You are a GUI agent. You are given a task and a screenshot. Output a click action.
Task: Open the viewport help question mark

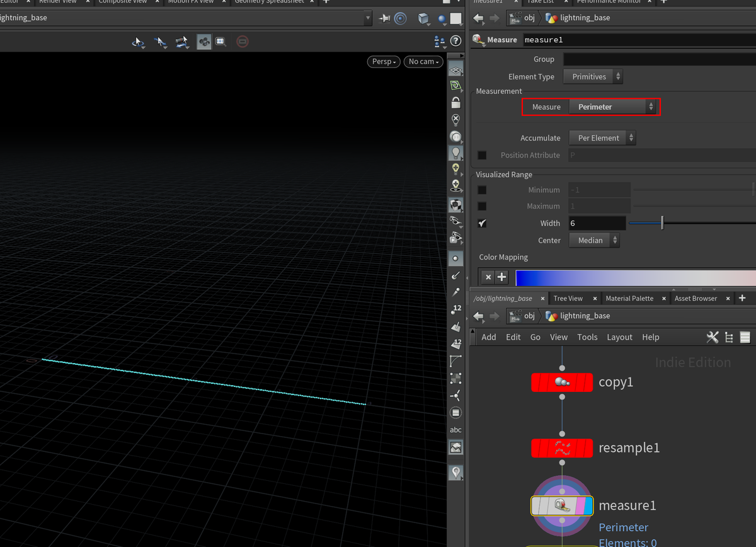(456, 41)
